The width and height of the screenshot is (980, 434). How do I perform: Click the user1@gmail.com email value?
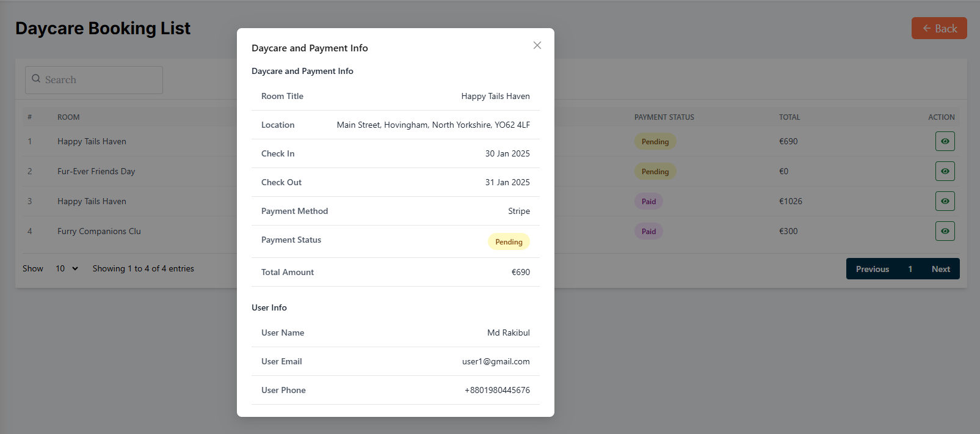tap(496, 361)
